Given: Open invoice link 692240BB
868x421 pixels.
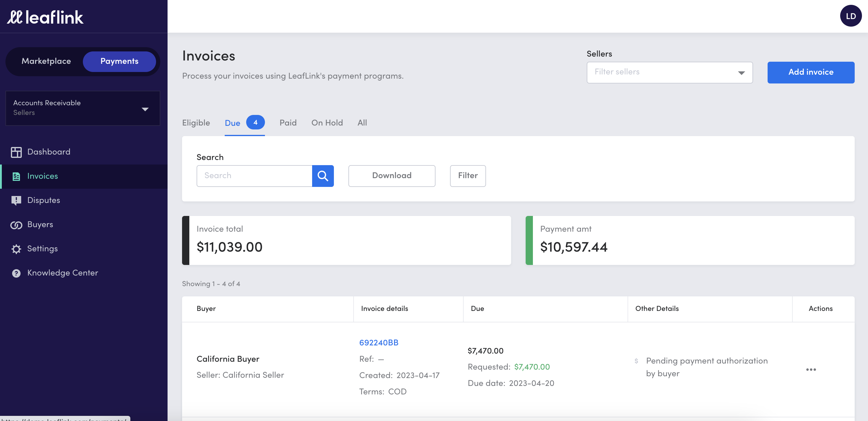Looking at the screenshot, I should coord(378,343).
